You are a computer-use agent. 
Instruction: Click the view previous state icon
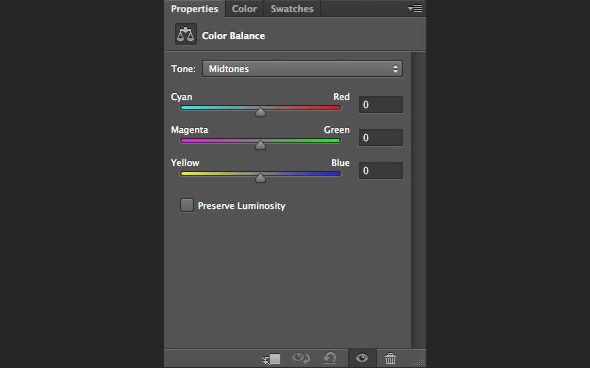tap(301, 358)
